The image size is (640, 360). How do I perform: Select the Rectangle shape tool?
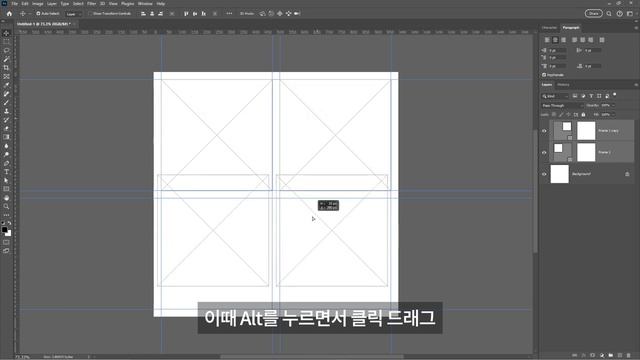(x=6, y=189)
